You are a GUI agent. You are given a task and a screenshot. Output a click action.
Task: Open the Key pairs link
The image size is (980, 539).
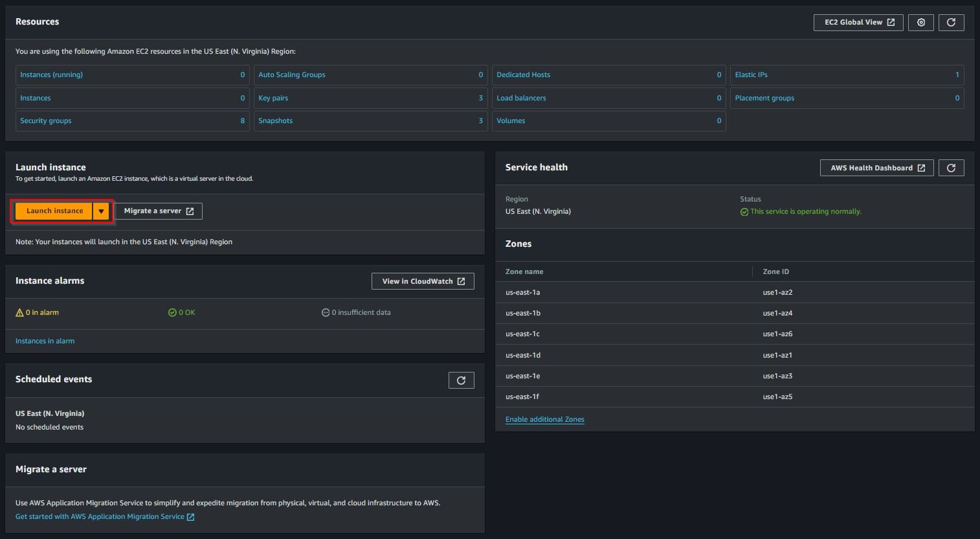[x=273, y=98]
